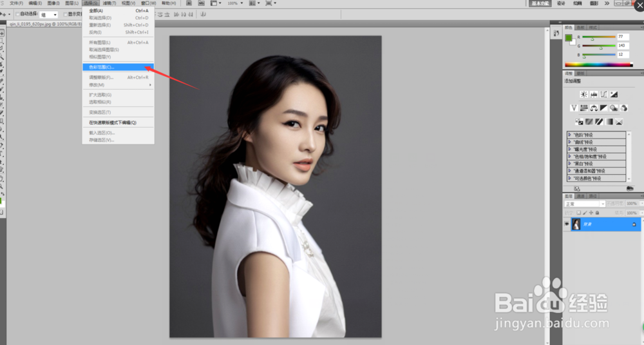Open the 窗口(W) menu

(148, 3)
